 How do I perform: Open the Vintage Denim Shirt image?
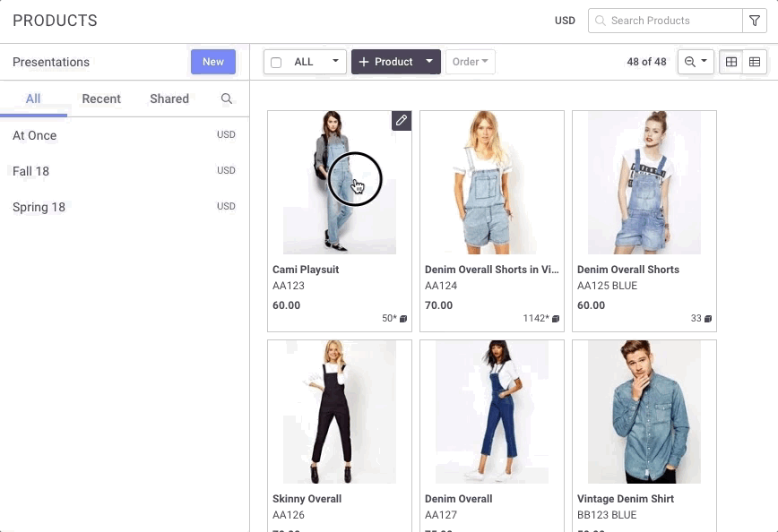tap(644, 411)
